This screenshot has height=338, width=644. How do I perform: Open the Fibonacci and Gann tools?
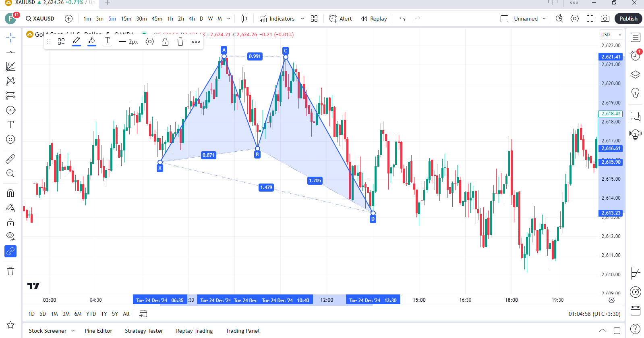(10, 67)
